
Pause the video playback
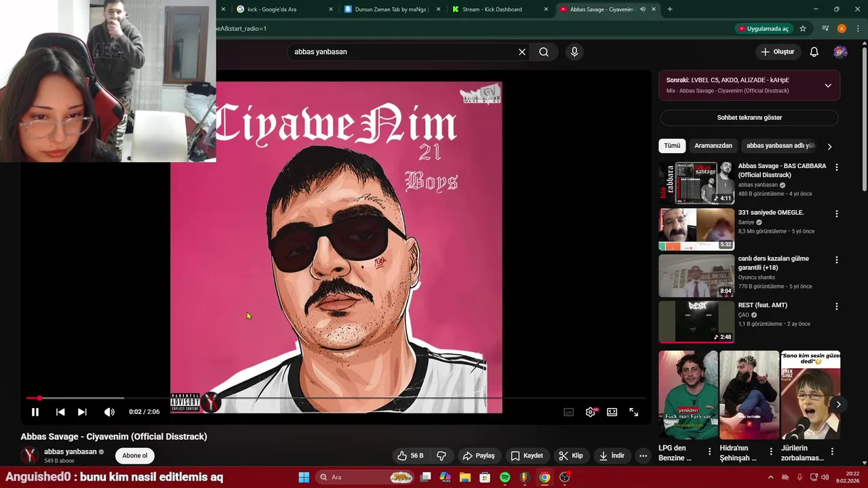(x=35, y=412)
